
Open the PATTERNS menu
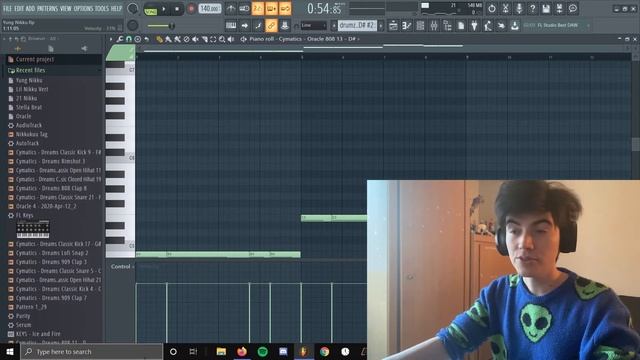pyautogui.click(x=48, y=8)
